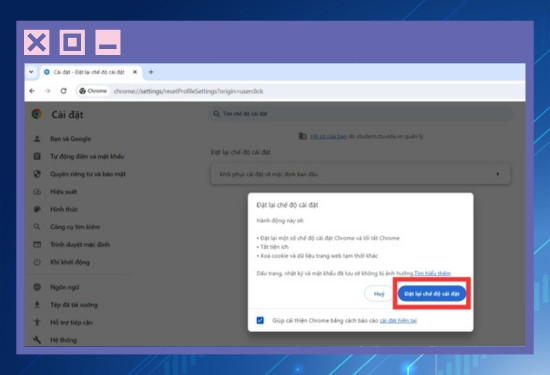Open Công cụ tìm kiếm magnifier icon
This screenshot has height=375, width=550.
[37, 227]
